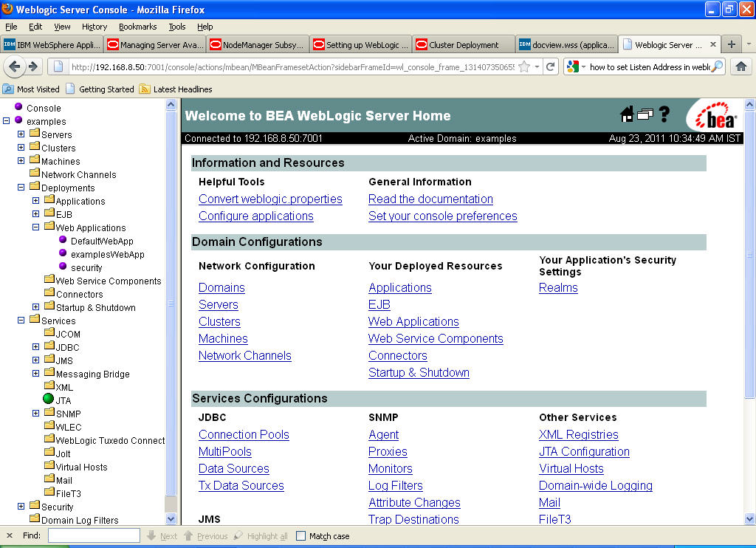Click Set your console preferences link
Image resolution: width=756 pixels, height=548 pixels.
click(443, 216)
